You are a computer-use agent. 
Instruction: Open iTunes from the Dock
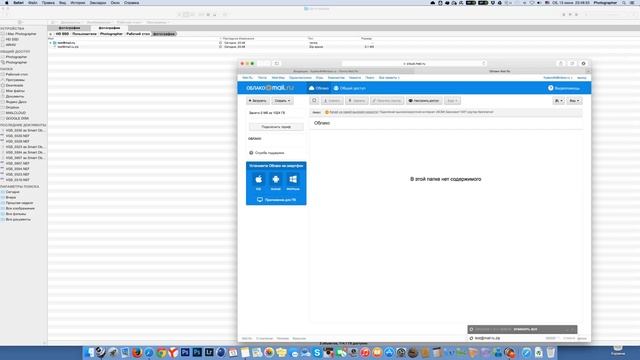click(365, 352)
